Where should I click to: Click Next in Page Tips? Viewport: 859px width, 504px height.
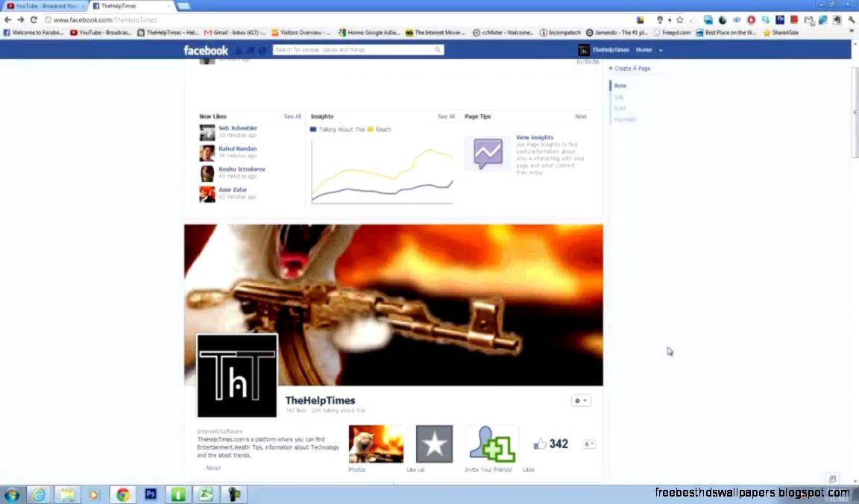pos(581,117)
